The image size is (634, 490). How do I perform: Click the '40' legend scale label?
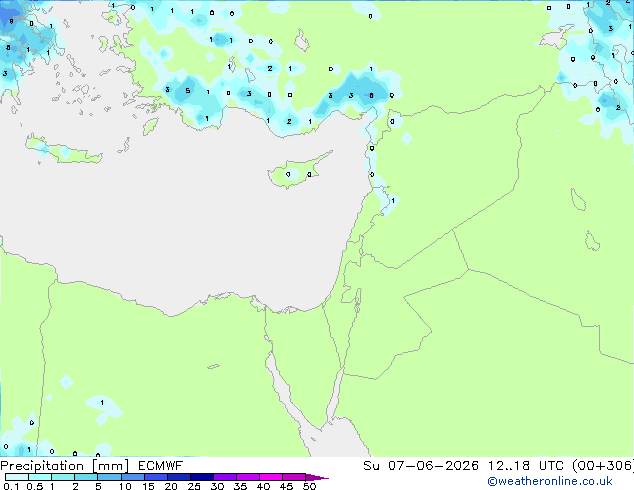point(264,486)
